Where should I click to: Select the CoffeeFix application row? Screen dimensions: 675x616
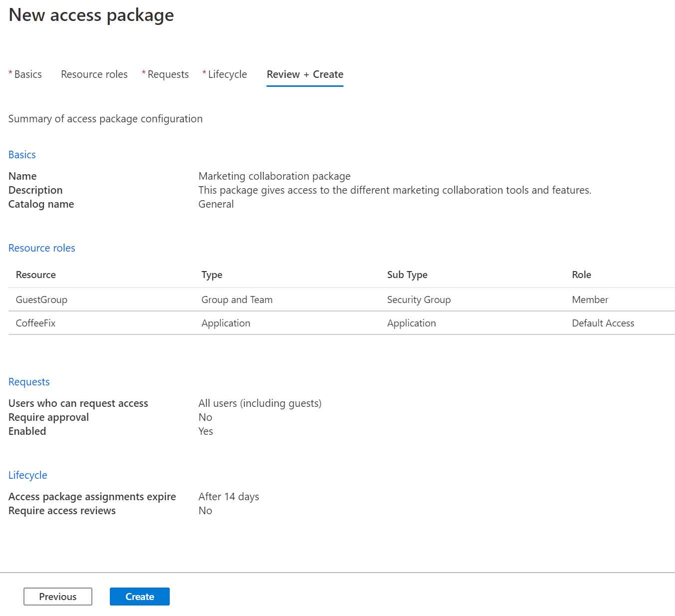35,323
